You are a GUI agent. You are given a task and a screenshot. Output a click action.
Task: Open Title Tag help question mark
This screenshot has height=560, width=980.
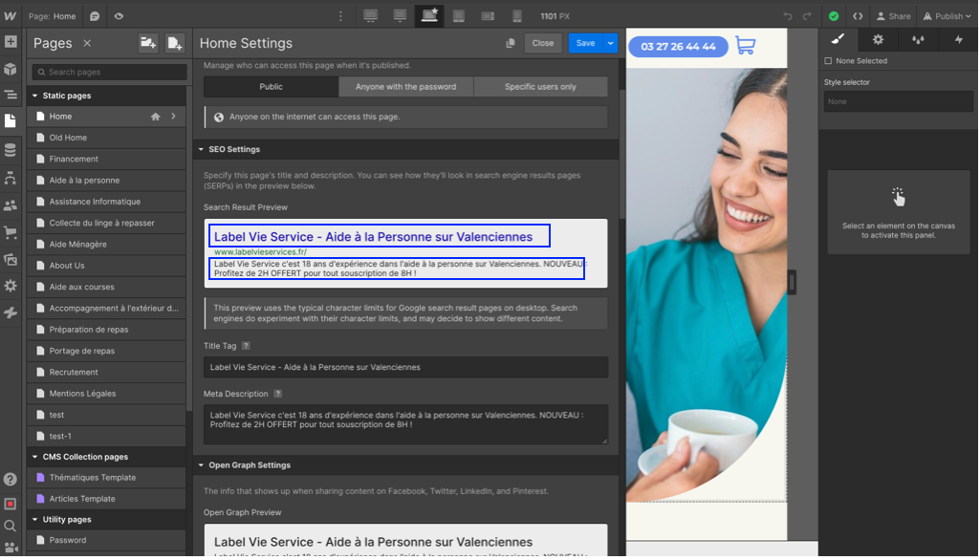coord(247,346)
